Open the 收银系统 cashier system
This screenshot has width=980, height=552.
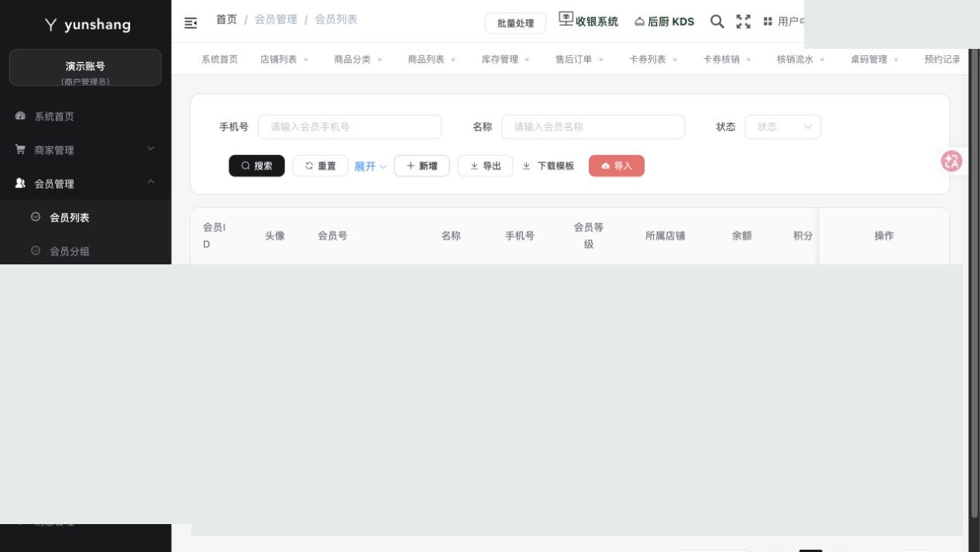coord(589,21)
